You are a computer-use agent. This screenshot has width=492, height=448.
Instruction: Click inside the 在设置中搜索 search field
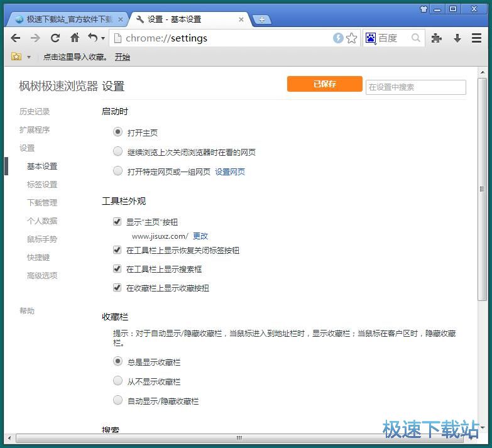pos(415,87)
